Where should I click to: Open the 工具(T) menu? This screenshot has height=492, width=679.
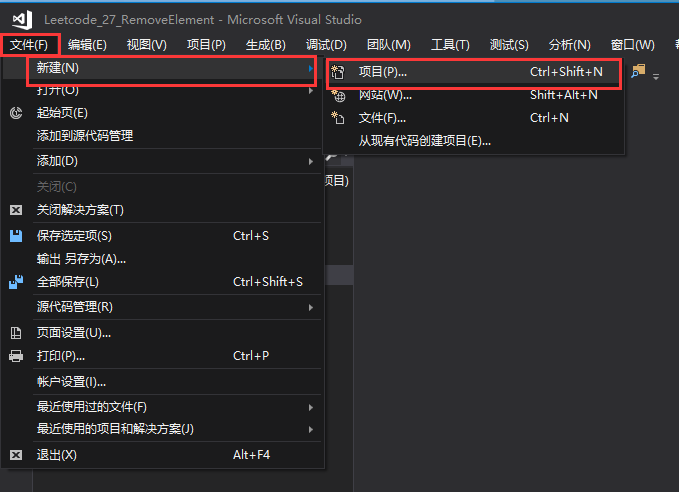(x=450, y=45)
